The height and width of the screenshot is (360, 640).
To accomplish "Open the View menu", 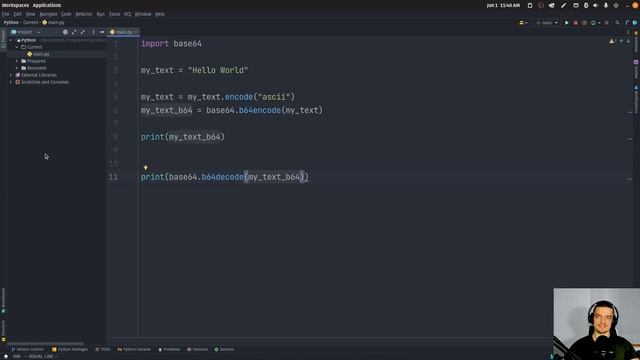I will pos(31,14).
